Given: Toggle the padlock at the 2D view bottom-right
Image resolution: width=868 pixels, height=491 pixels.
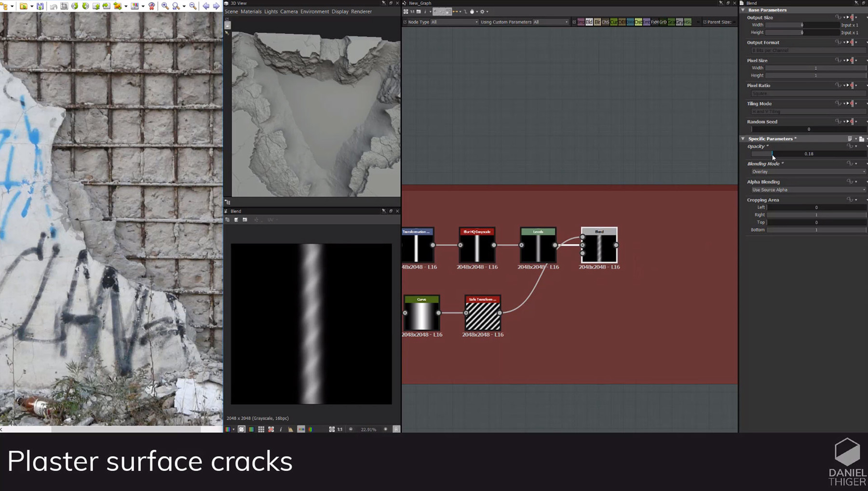Looking at the screenshot, I should tap(396, 429).
